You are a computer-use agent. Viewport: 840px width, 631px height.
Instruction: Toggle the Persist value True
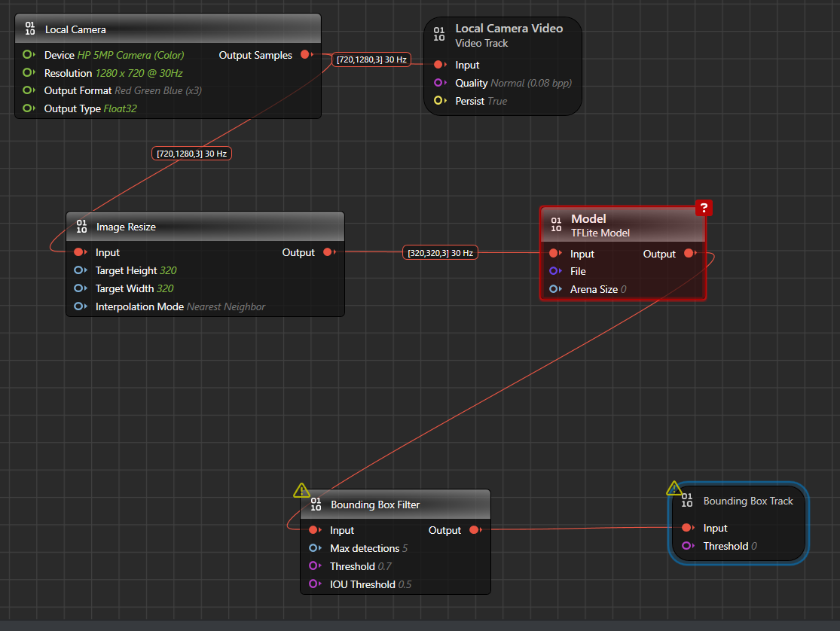(497, 101)
